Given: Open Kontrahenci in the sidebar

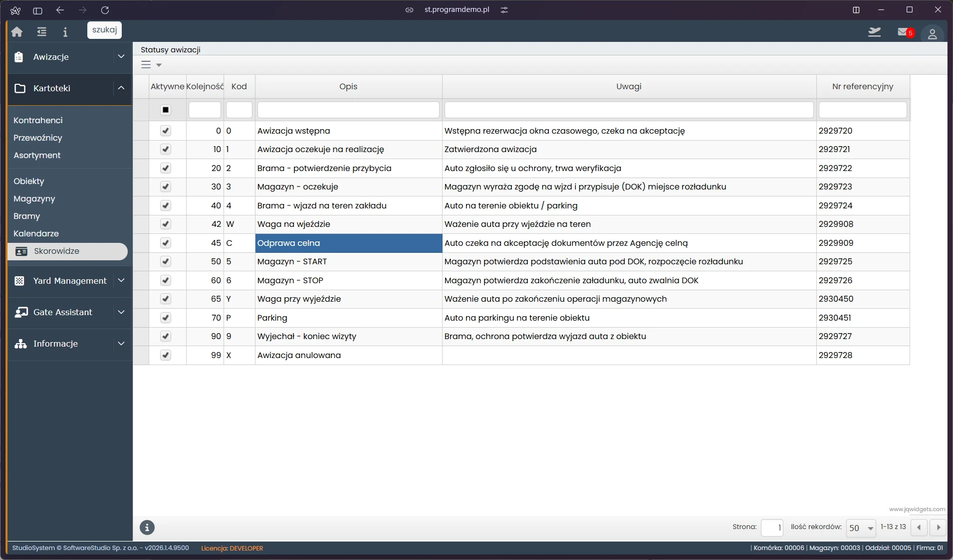Looking at the screenshot, I should pyautogui.click(x=38, y=120).
